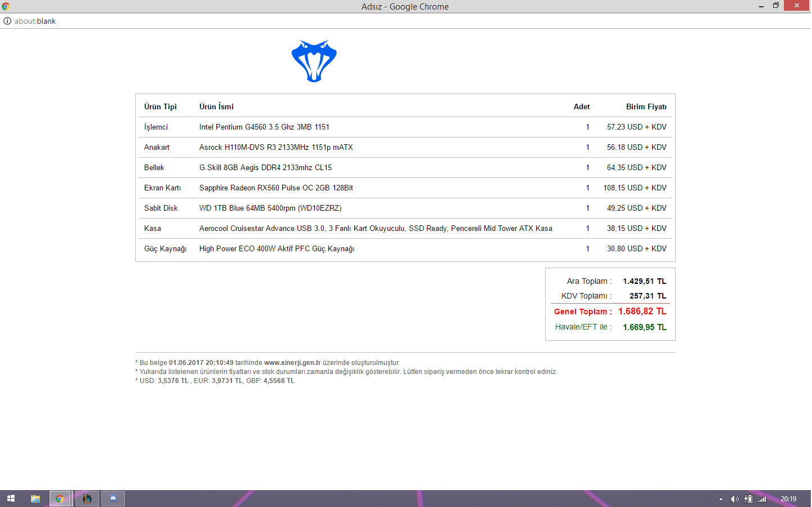Click the blue snake logo
Screen dimensions: 812x507
point(314,61)
